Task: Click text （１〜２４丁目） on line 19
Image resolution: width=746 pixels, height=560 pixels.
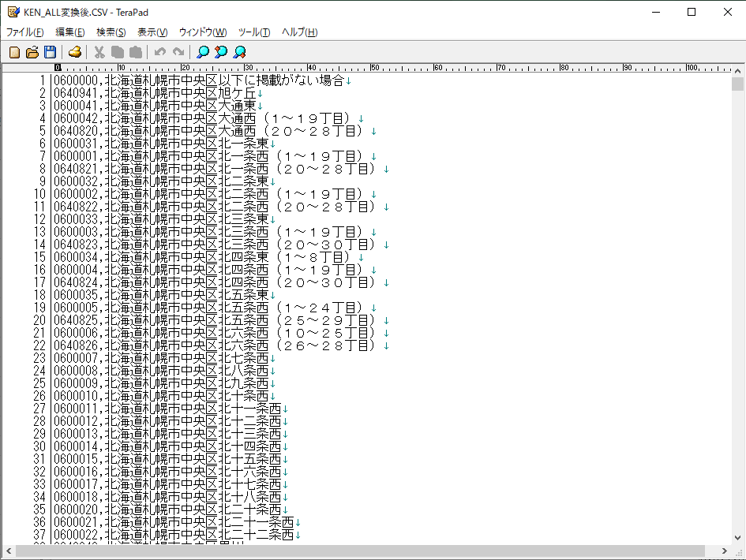Action: [x=319, y=308]
